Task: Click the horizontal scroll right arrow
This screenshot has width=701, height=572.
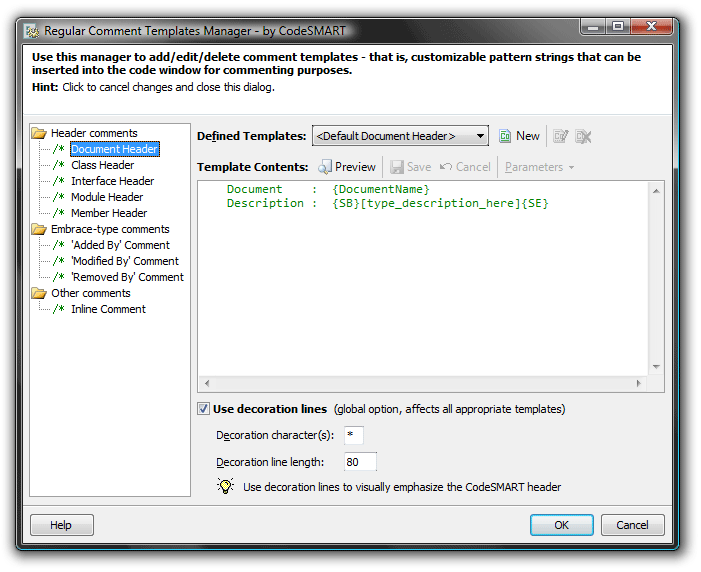Action: click(x=638, y=383)
